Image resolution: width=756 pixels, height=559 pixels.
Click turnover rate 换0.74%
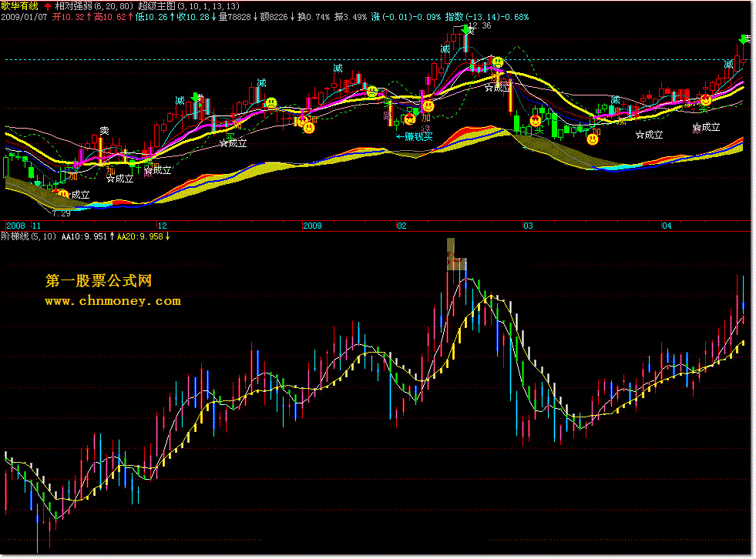pyautogui.click(x=314, y=18)
